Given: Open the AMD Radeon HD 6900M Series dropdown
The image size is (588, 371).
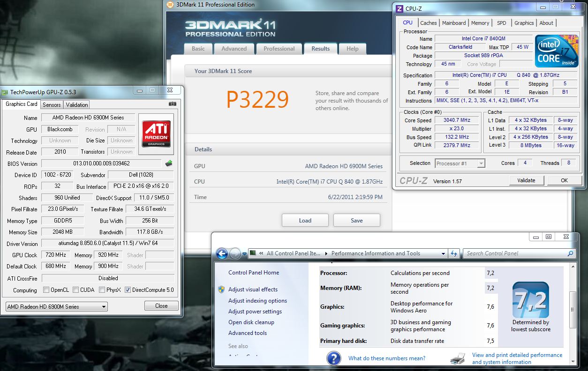Looking at the screenshot, I should [56, 307].
